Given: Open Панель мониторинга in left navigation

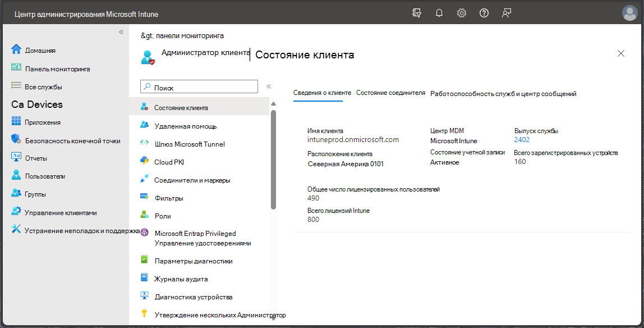Looking at the screenshot, I should coord(57,69).
